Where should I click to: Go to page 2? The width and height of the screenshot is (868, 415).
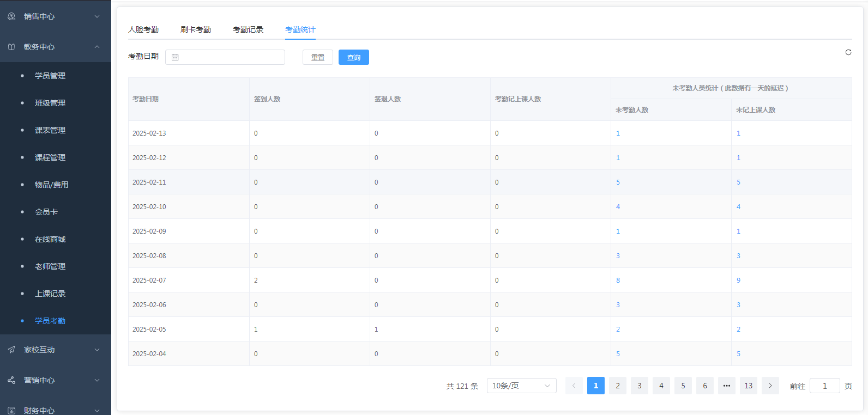coord(618,386)
